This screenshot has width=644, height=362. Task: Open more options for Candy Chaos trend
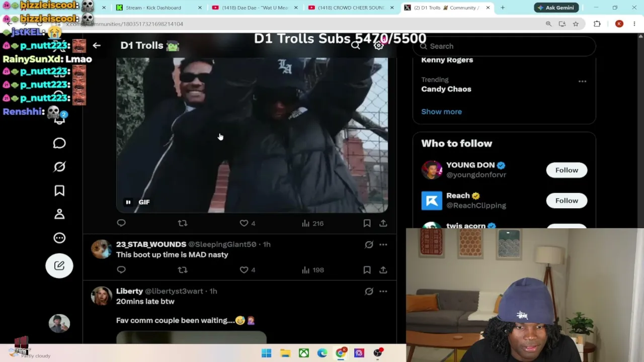(x=582, y=81)
